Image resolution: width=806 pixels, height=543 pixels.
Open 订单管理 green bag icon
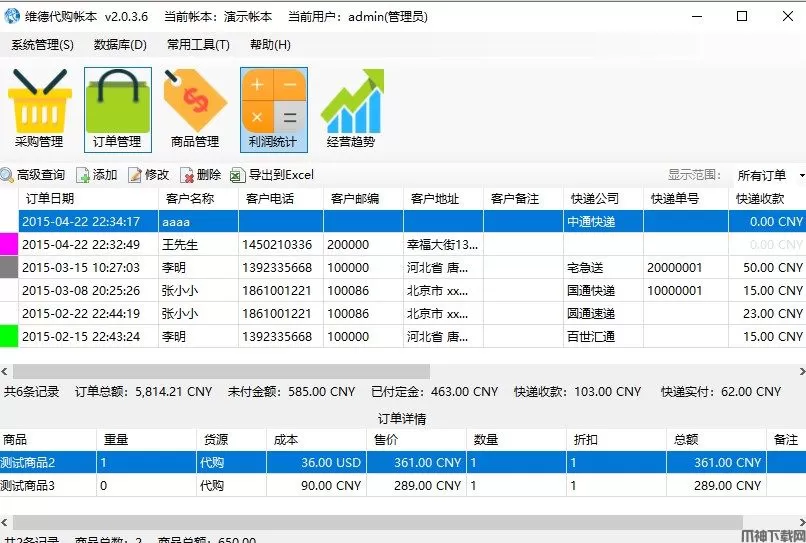click(117, 108)
